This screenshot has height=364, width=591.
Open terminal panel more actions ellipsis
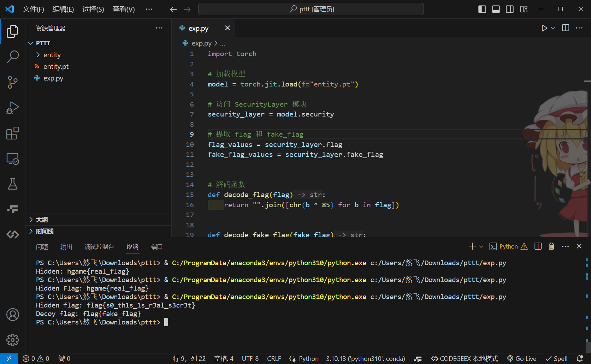(565, 246)
